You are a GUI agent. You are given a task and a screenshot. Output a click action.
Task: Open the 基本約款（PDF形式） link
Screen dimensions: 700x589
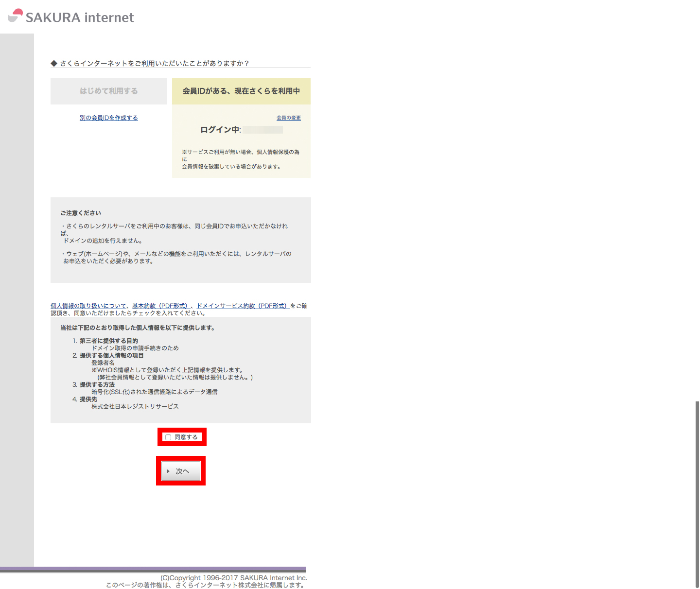(x=161, y=306)
